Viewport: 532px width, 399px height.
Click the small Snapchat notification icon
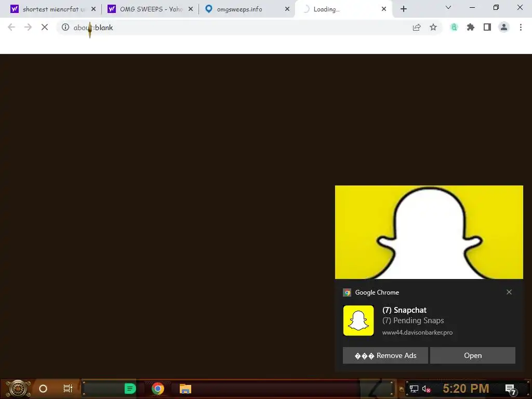coord(358,321)
